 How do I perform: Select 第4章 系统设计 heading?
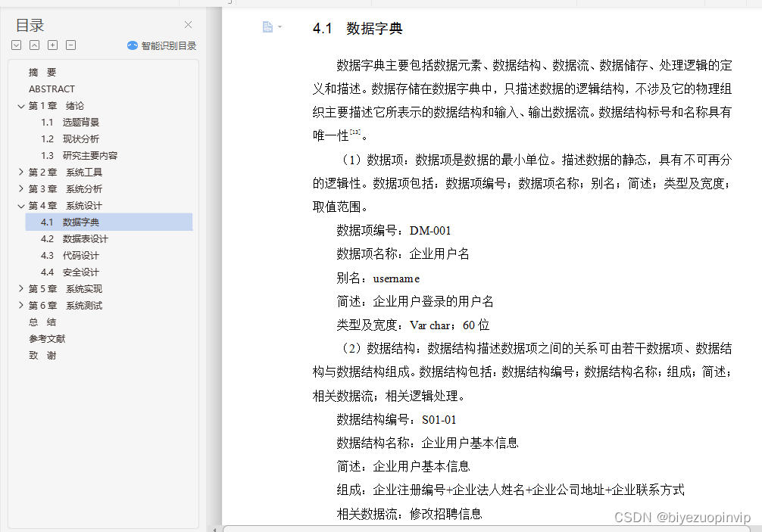65,205
